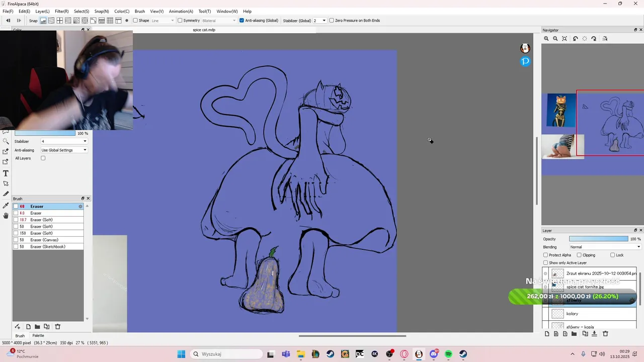The height and width of the screenshot is (362, 644).
Task: Click the Windows taskbar search box
Action: (226, 354)
